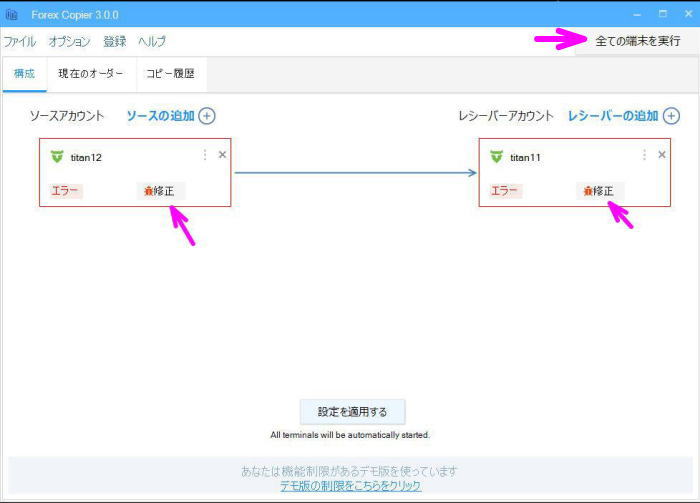Close the Forex Copier window

(688, 14)
